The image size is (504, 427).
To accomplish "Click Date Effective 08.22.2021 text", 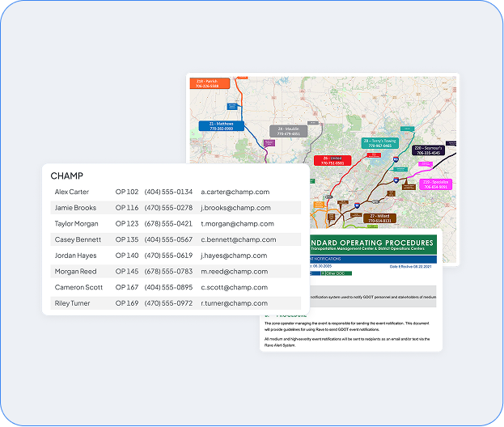I will pyautogui.click(x=410, y=267).
